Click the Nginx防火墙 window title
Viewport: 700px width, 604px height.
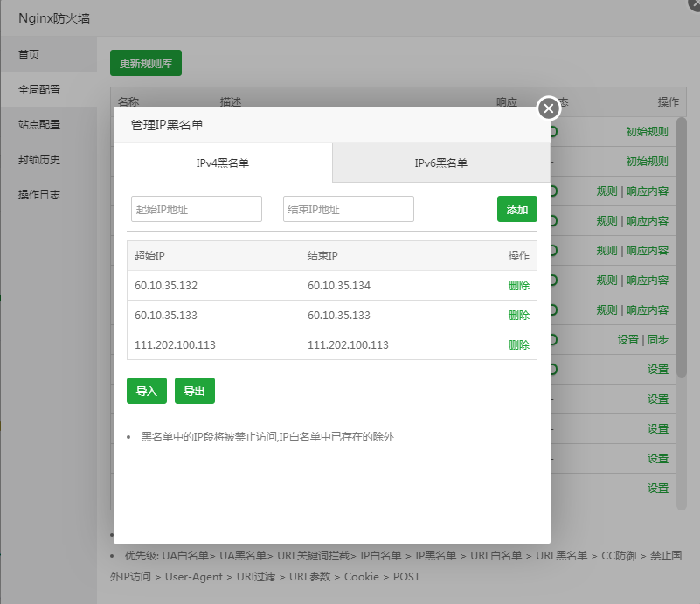pyautogui.click(x=54, y=18)
